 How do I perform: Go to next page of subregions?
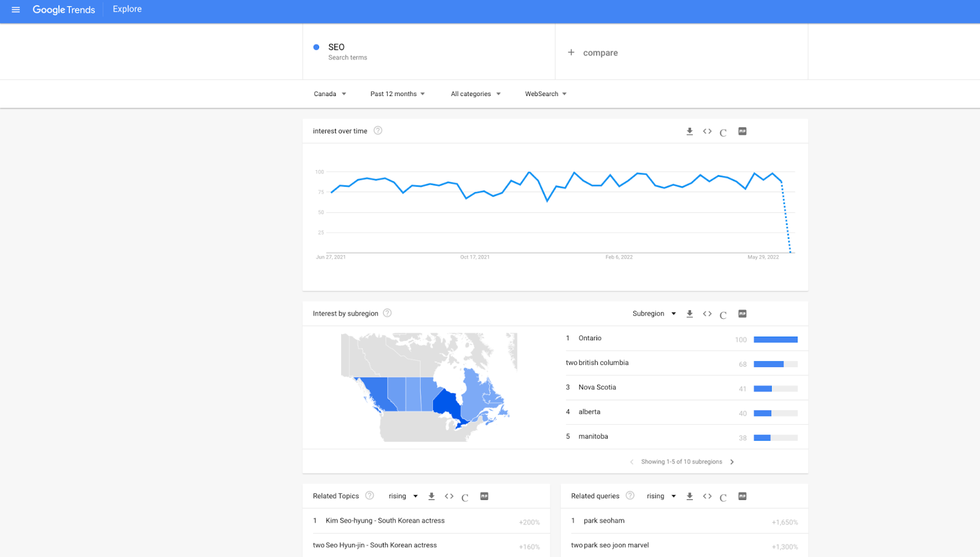point(732,462)
